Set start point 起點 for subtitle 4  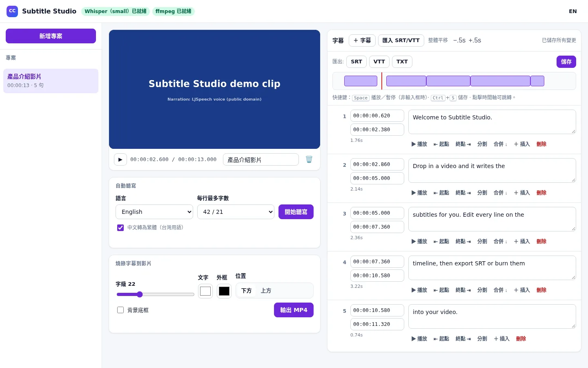click(x=441, y=290)
